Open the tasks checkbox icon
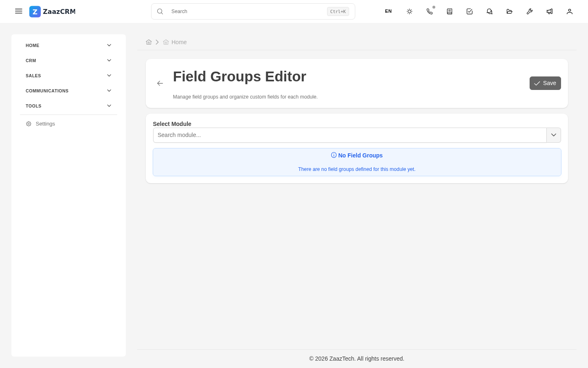This screenshot has width=588, height=368. (x=470, y=11)
